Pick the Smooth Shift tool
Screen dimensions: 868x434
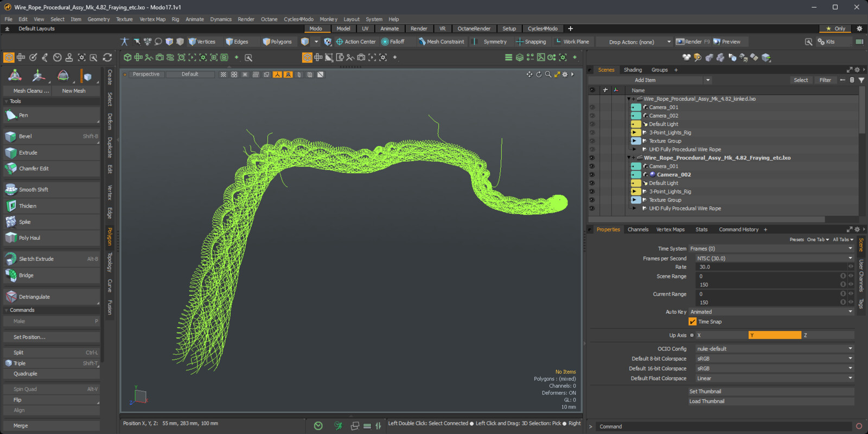point(52,189)
